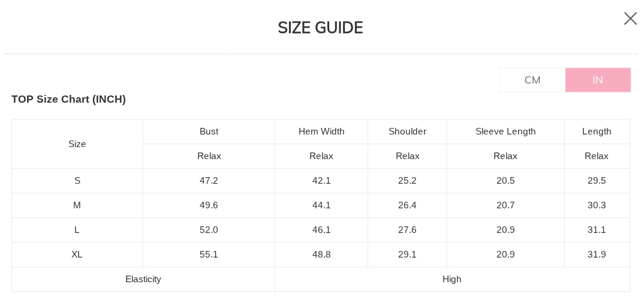Click the Hem Width column header

pyautogui.click(x=321, y=131)
